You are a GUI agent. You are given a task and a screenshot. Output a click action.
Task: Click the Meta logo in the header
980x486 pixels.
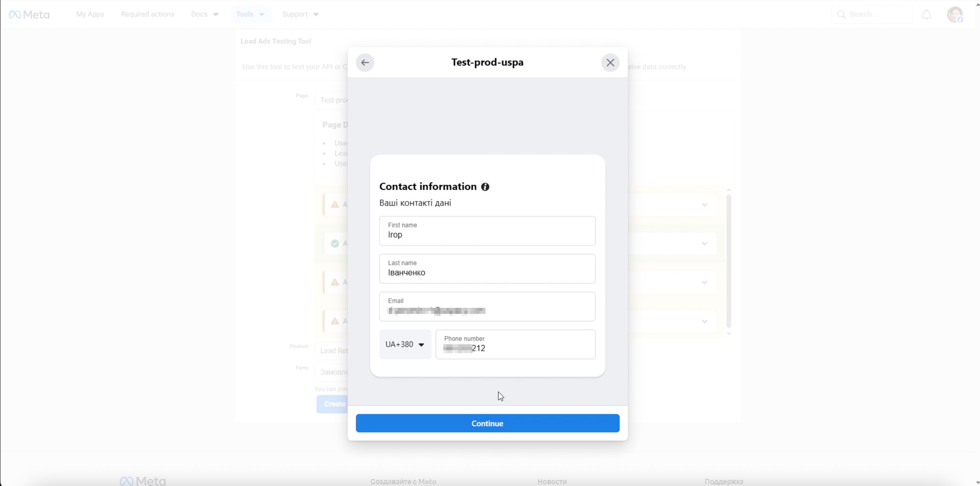pos(29,15)
